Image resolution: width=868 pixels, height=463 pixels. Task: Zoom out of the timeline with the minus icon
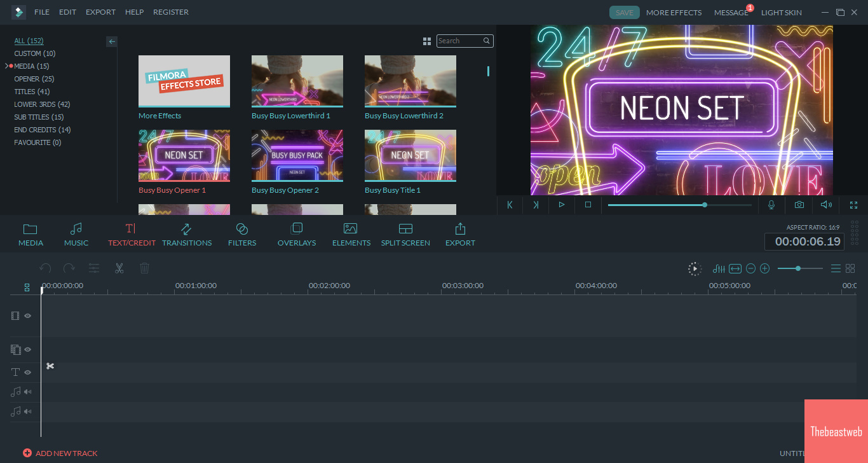coord(750,268)
